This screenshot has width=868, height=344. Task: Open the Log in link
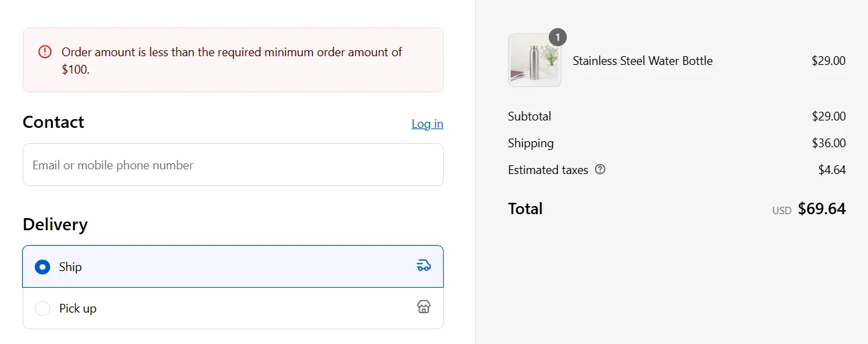tap(427, 124)
